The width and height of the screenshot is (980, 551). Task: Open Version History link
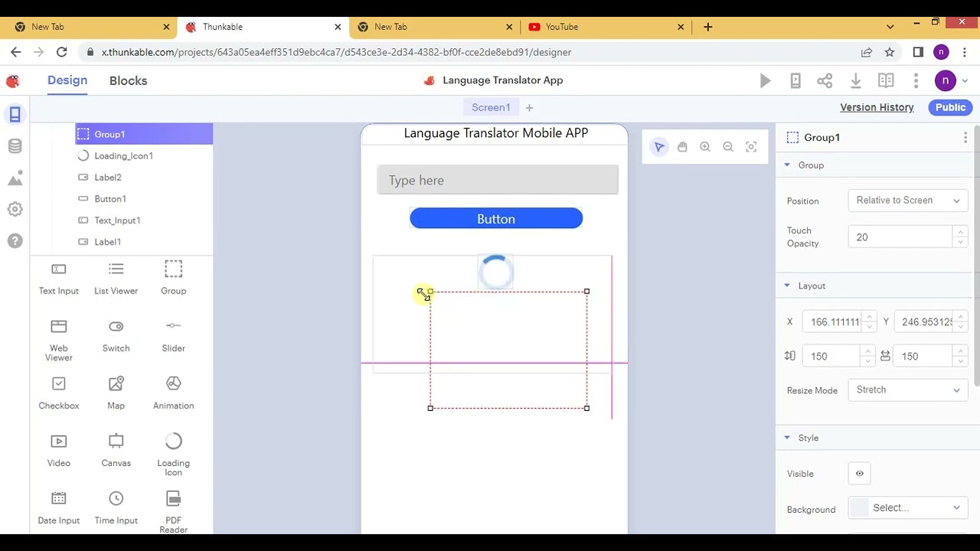coord(877,108)
